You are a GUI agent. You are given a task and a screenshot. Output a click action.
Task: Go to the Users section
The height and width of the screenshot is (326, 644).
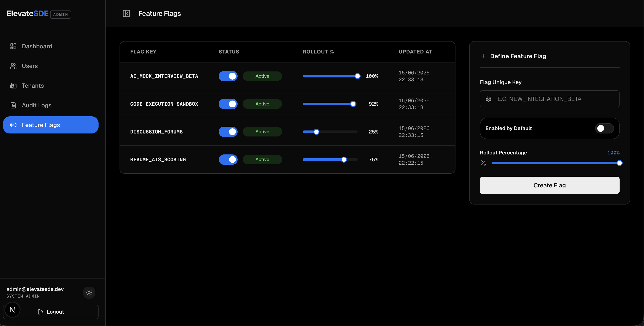click(x=51, y=66)
